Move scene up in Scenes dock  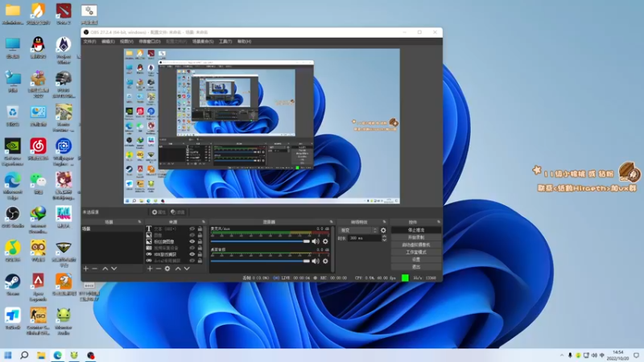click(105, 269)
